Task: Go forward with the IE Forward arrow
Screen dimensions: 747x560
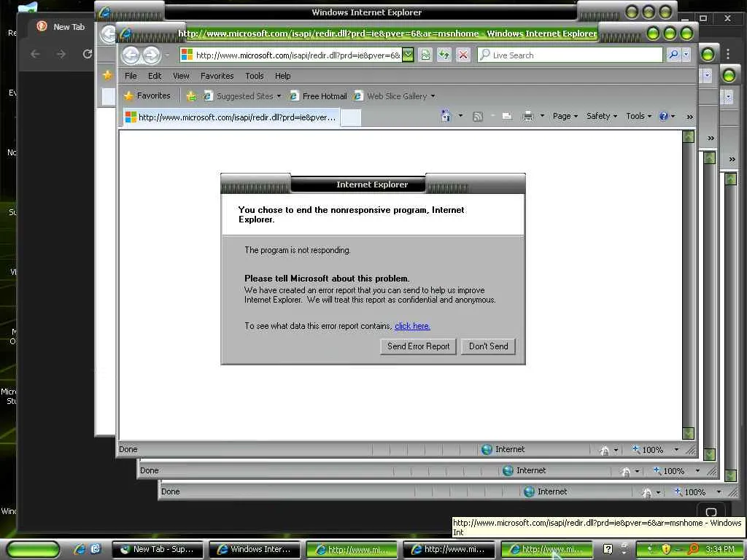Action: tap(151, 55)
